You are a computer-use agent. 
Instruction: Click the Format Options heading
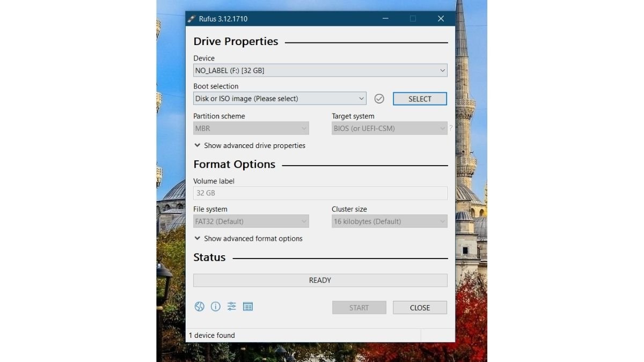pos(234,164)
